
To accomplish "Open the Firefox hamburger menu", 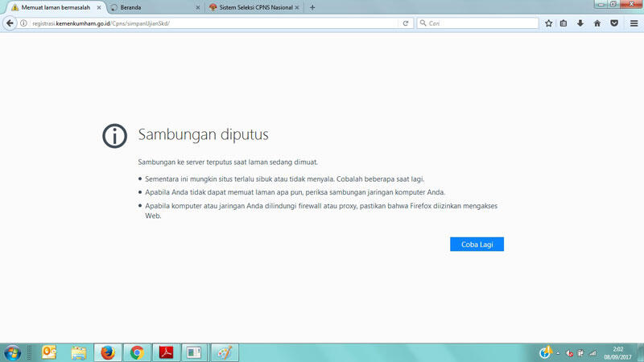I will point(634,23).
